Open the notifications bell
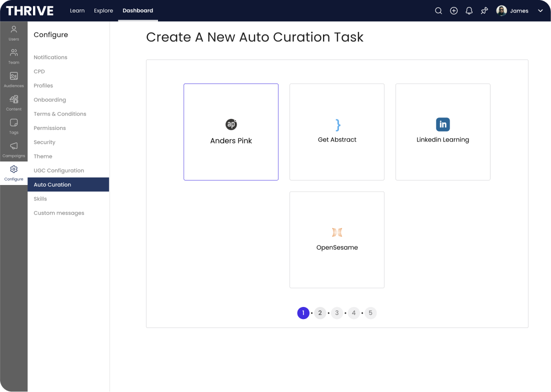Image resolution: width=551 pixels, height=392 pixels. (x=469, y=11)
